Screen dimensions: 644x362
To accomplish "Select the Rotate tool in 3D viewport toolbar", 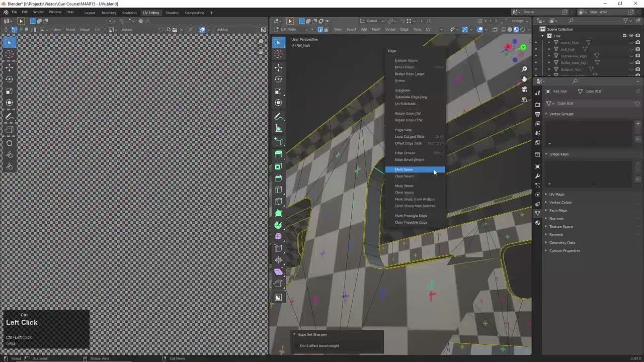I will (278, 79).
